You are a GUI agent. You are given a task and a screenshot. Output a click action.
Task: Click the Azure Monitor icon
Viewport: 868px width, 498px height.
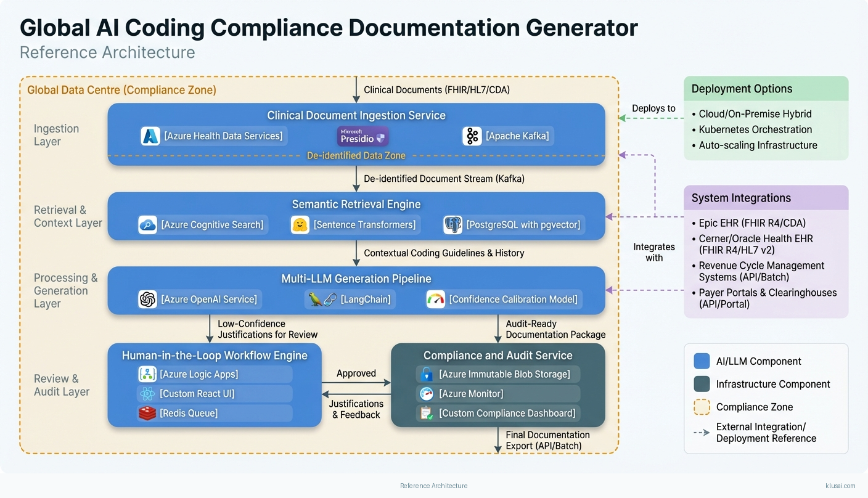point(426,394)
